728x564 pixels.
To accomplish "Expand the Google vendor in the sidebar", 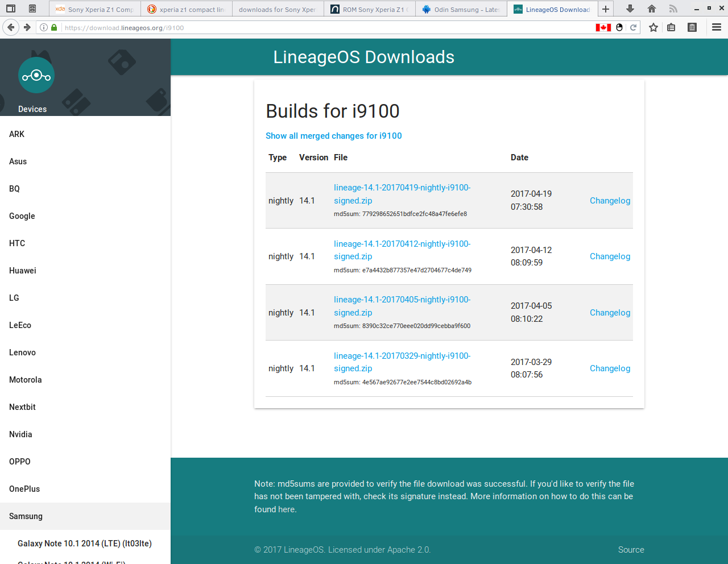I will pos(85,216).
